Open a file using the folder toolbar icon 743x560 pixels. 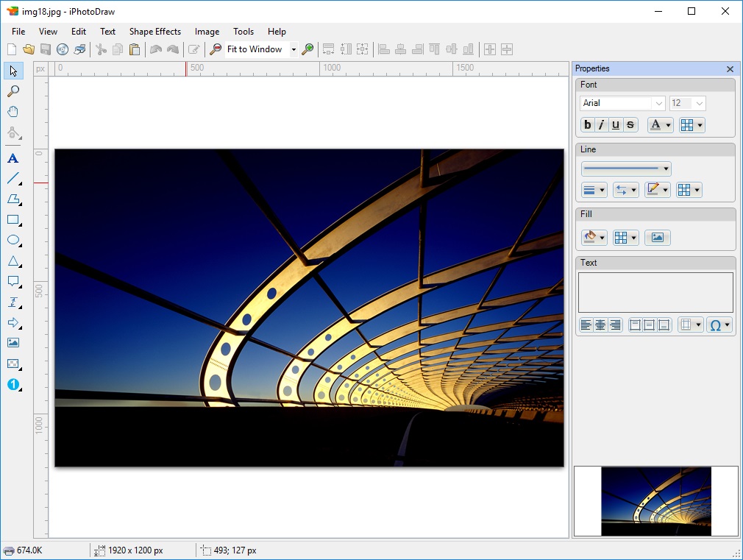pos(28,49)
